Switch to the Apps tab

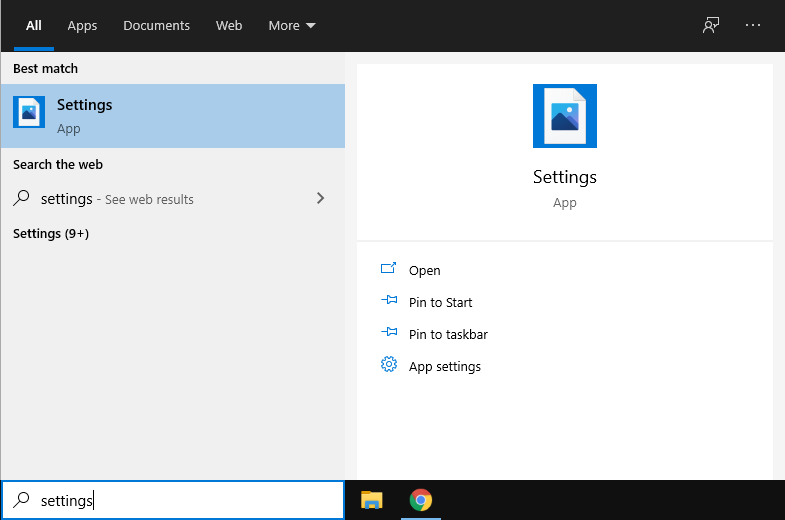82,26
